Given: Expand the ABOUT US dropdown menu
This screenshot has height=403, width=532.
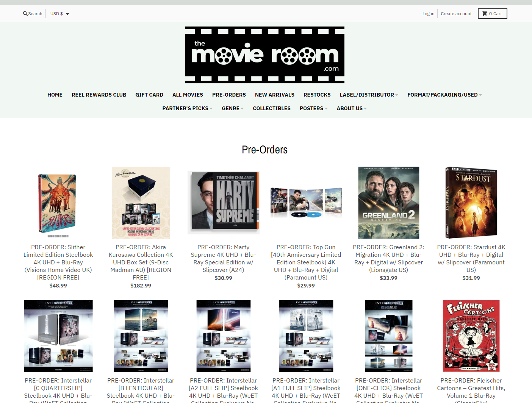Looking at the screenshot, I should click(x=352, y=108).
